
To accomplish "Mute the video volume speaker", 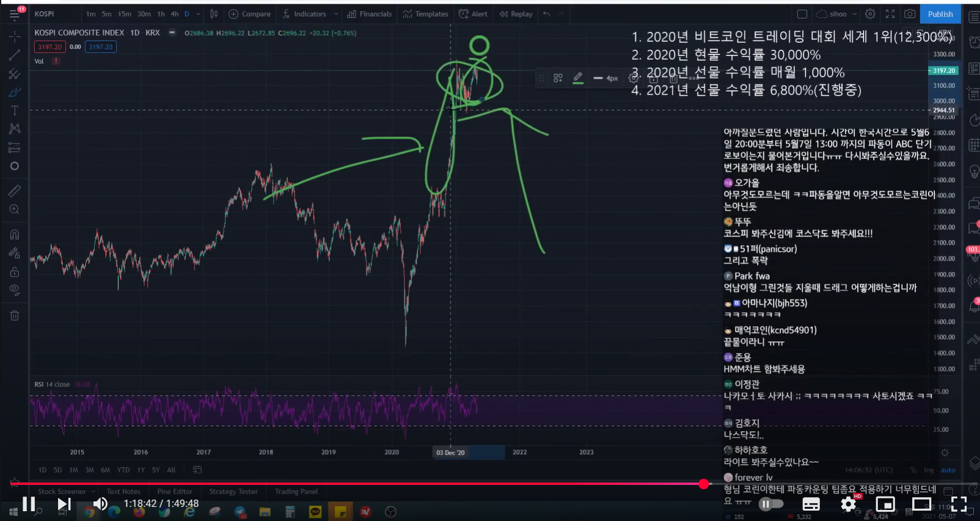I will [x=100, y=504].
